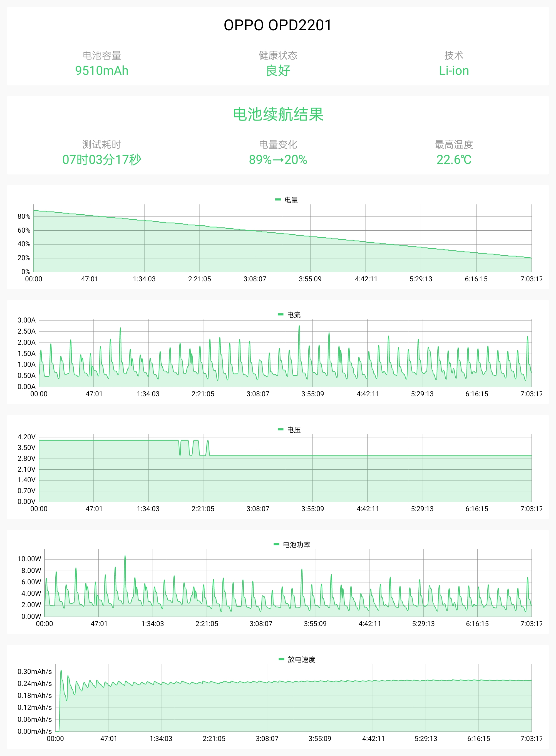The image size is (556, 756).
Task: Click the 3:08:07 time label under 电量 chart
Action: (255, 279)
